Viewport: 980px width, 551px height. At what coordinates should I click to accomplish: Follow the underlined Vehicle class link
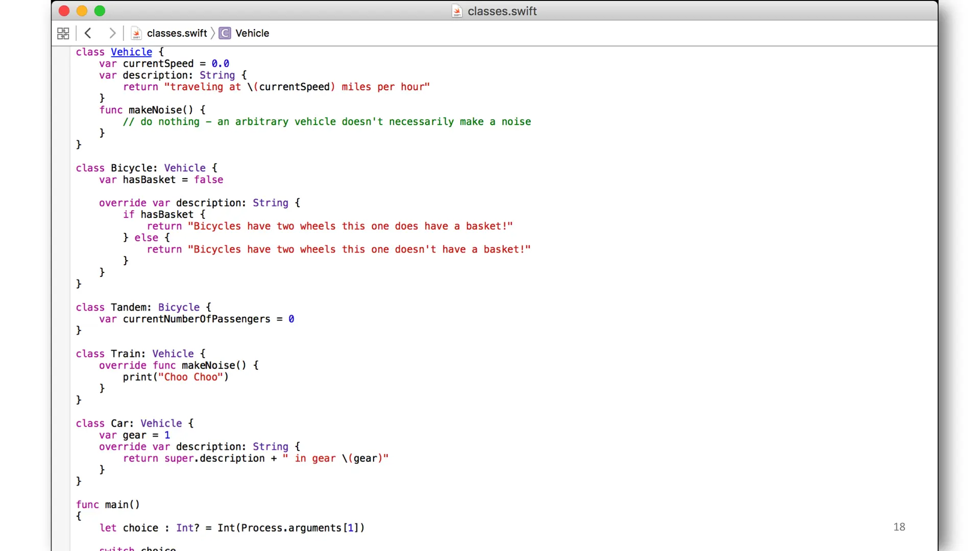(131, 52)
